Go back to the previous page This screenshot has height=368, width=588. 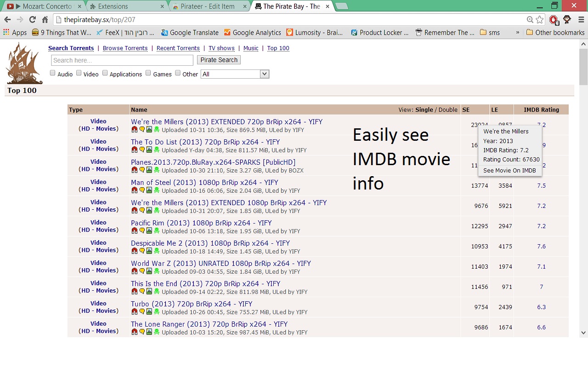click(x=7, y=20)
